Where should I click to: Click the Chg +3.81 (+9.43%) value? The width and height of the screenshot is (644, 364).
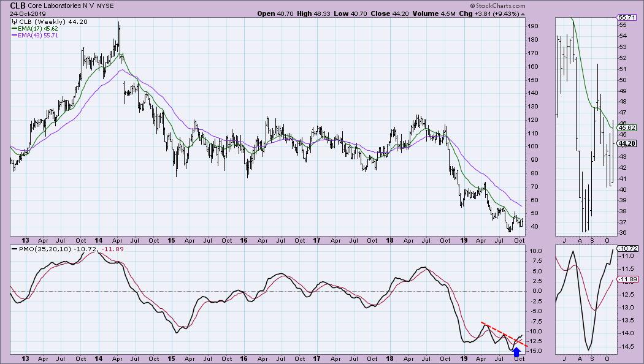[x=489, y=13]
